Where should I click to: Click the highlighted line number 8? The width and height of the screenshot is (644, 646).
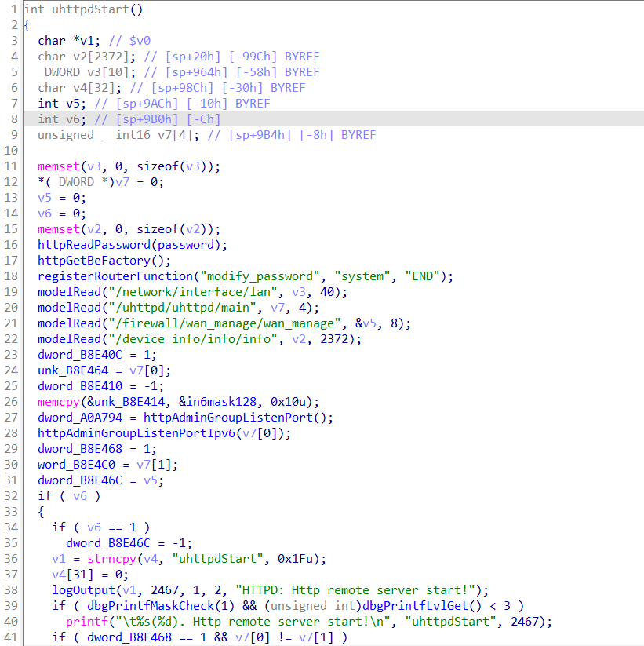[14, 119]
